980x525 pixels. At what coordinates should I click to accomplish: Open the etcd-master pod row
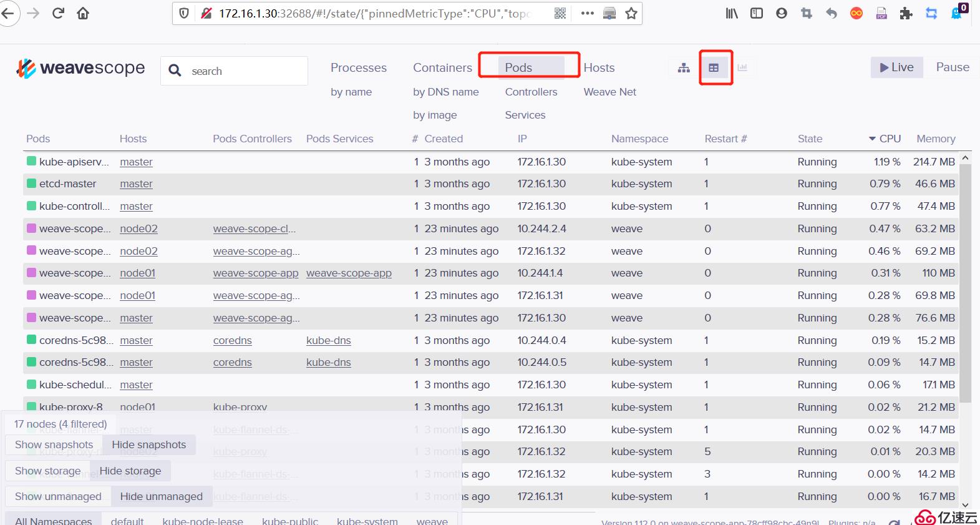point(491,184)
